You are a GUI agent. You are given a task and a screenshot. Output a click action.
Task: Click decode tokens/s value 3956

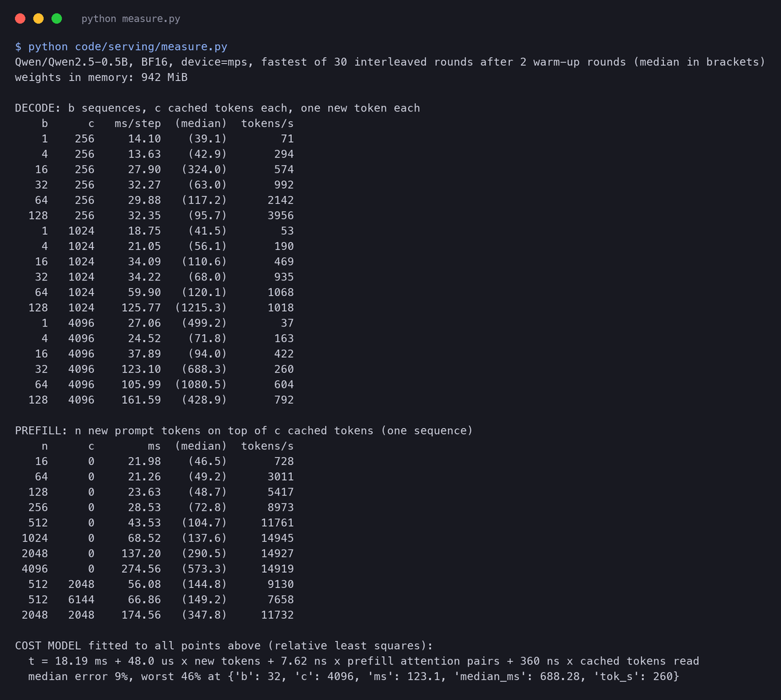coord(280,215)
